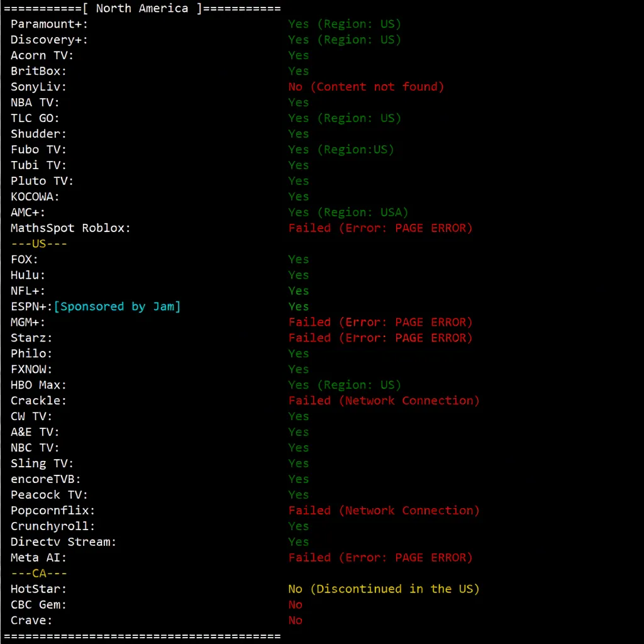The width and height of the screenshot is (644, 644).
Task: Click the 'A&E TV:' label
Action: tap(35, 431)
